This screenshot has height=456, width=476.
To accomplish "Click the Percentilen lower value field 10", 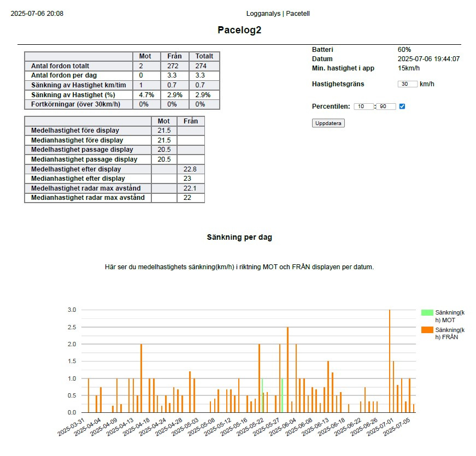I will click(363, 106).
